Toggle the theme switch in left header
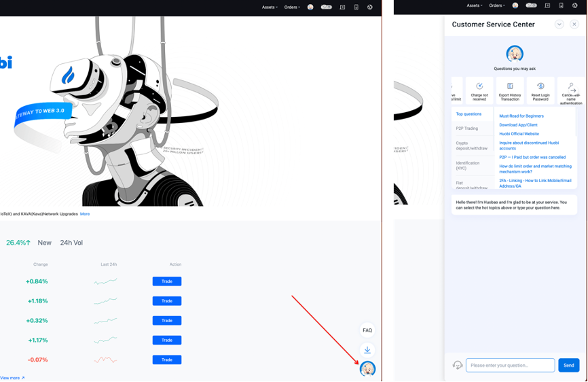588x382 pixels. 327,7
